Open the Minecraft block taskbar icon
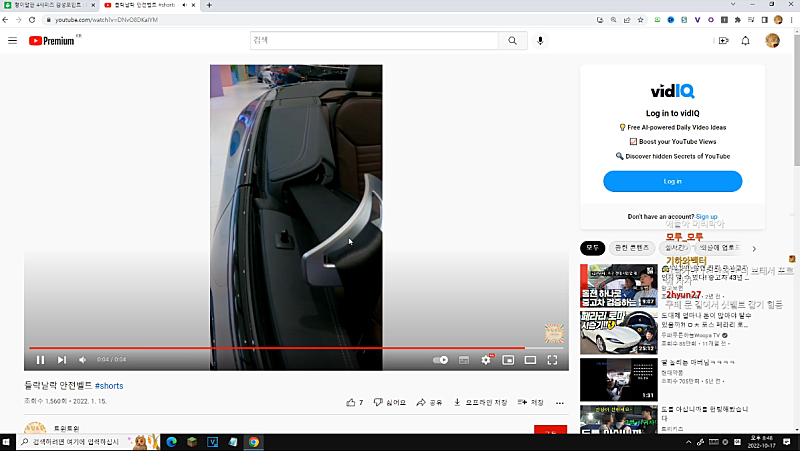 (x=192, y=442)
